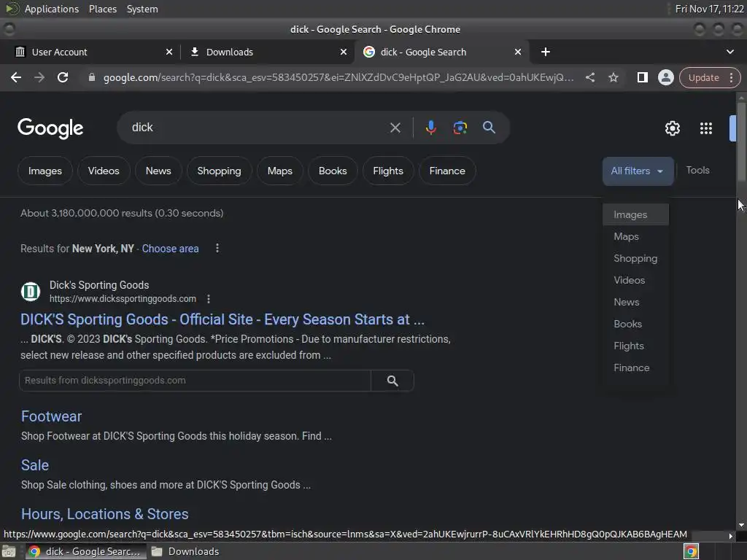Choose Images in the All filters dropdown
The width and height of the screenshot is (747, 560).
pyautogui.click(x=635, y=215)
